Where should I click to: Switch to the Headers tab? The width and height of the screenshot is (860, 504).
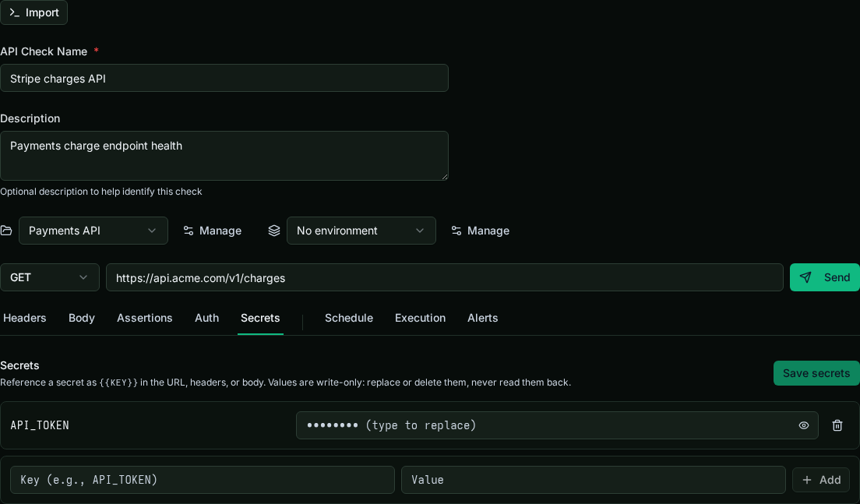coord(25,318)
